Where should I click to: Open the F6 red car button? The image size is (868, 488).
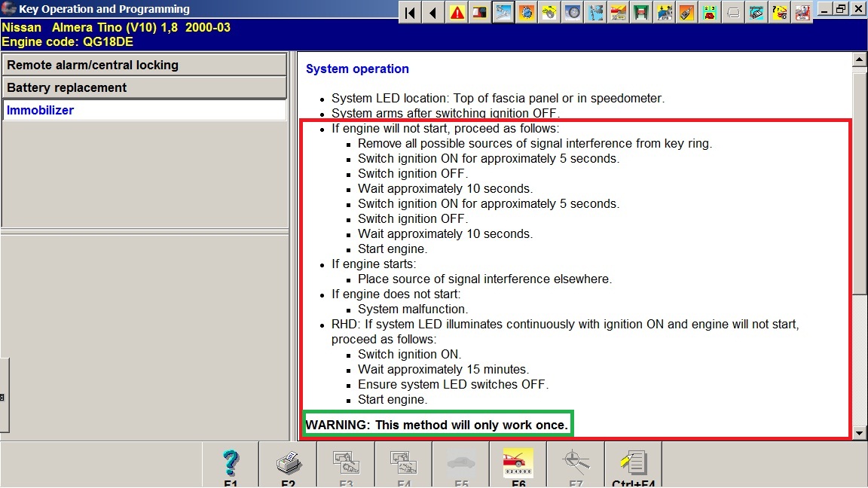(518, 465)
